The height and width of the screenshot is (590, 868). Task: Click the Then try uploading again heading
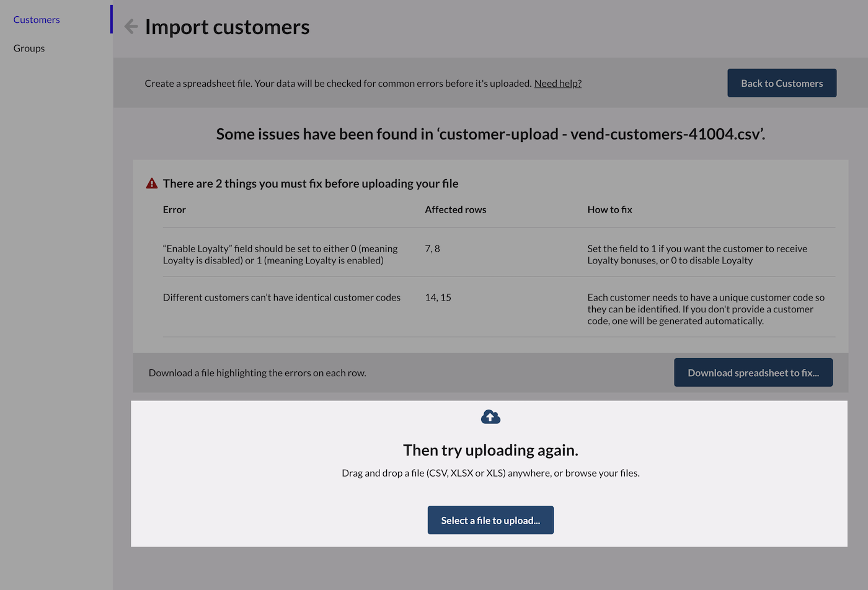[x=490, y=450]
